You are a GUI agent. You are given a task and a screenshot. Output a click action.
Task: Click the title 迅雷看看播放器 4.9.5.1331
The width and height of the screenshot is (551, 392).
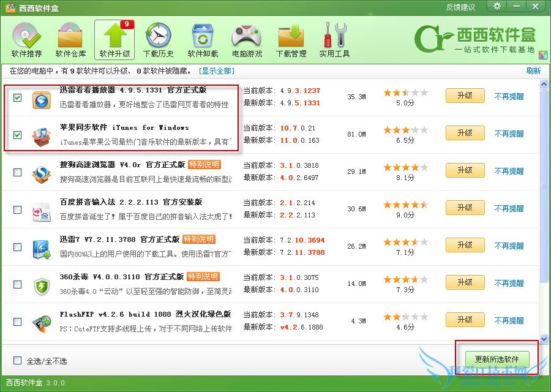coord(133,90)
